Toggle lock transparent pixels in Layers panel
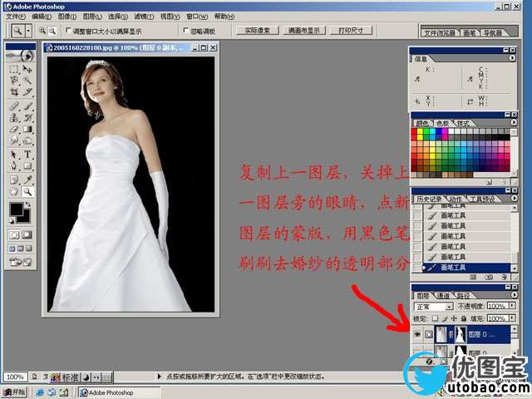The width and height of the screenshot is (532, 399). pos(436,318)
